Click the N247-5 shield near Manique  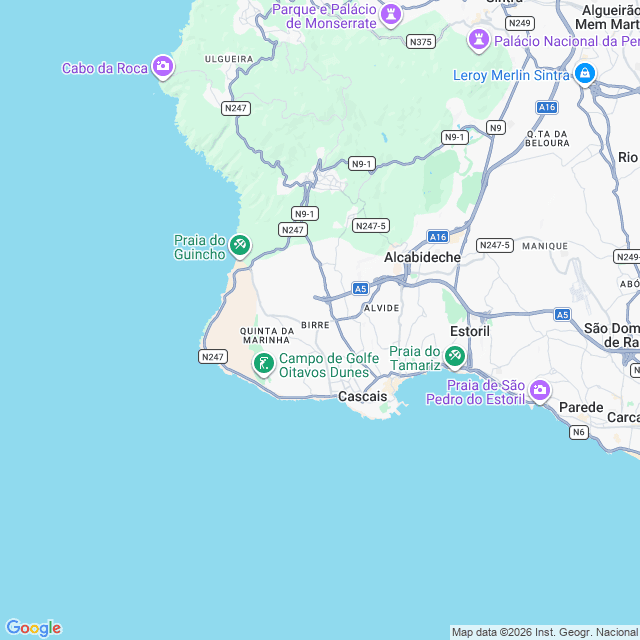tap(495, 245)
